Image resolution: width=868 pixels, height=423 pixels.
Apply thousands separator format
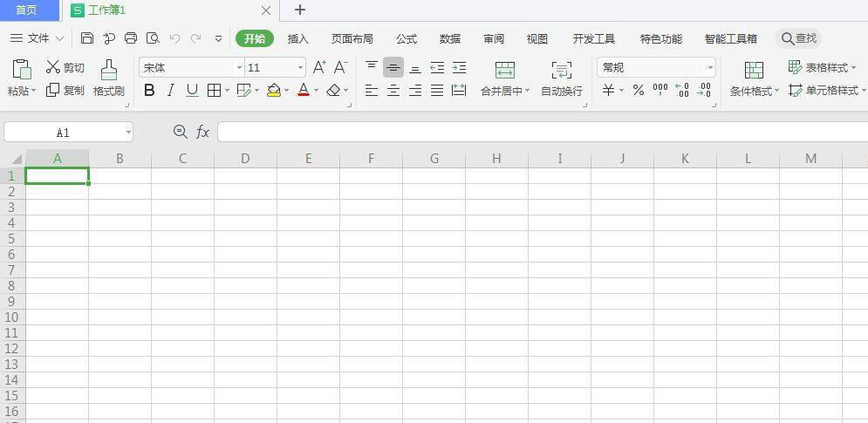click(x=660, y=90)
